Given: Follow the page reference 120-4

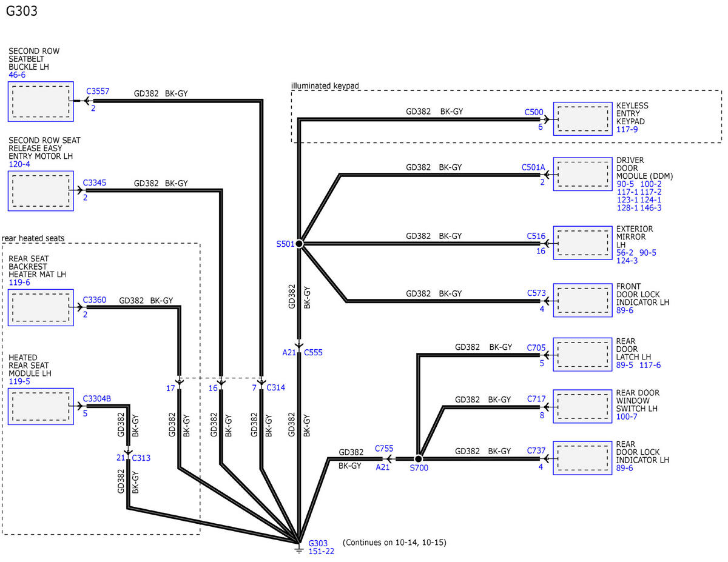Looking at the screenshot, I should [18, 164].
